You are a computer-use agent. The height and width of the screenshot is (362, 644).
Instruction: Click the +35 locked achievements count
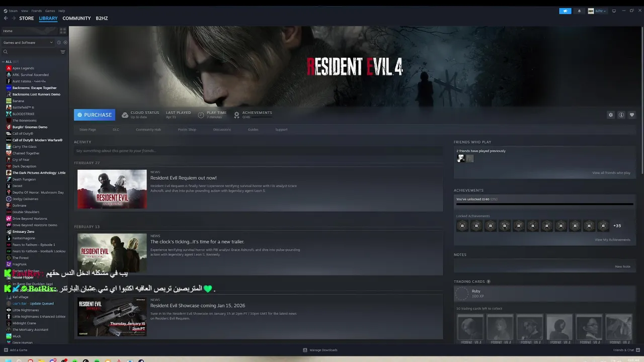(617, 226)
